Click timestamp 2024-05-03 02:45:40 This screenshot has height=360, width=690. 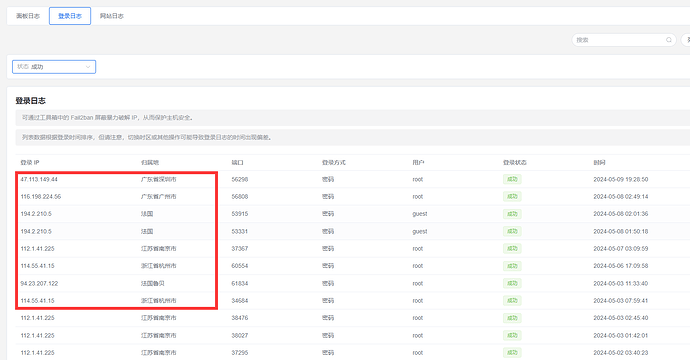click(x=620, y=318)
